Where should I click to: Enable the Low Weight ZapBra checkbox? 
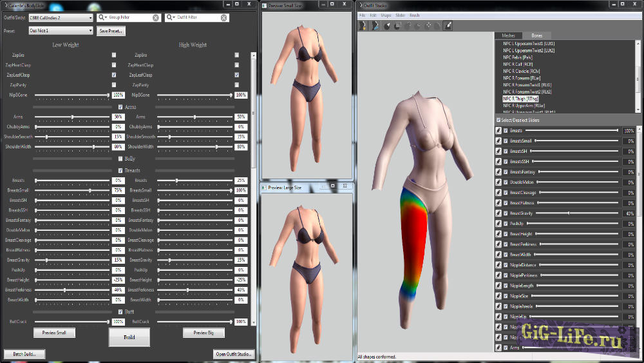(x=114, y=55)
